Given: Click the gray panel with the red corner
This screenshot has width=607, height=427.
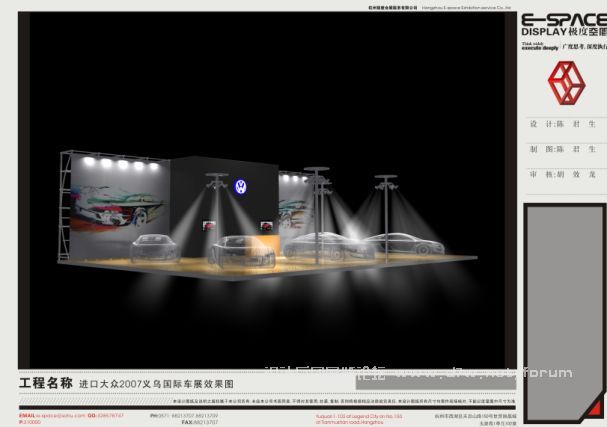Looking at the screenshot, I should pos(565,313).
